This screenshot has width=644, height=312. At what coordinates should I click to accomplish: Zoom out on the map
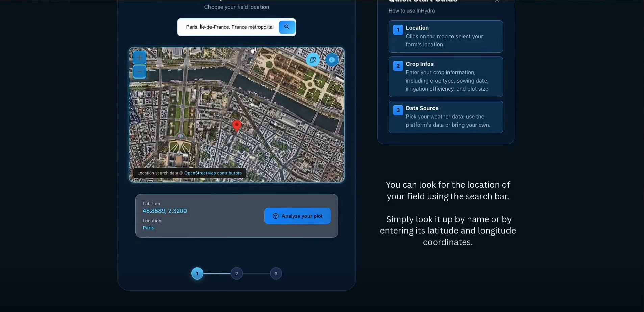click(x=139, y=72)
